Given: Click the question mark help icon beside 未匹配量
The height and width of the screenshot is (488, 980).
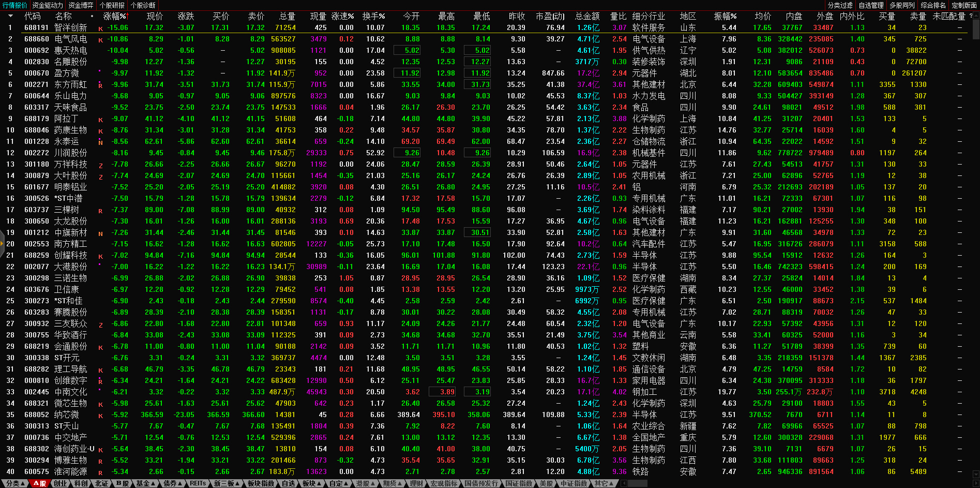Looking at the screenshot, I should 971,16.
